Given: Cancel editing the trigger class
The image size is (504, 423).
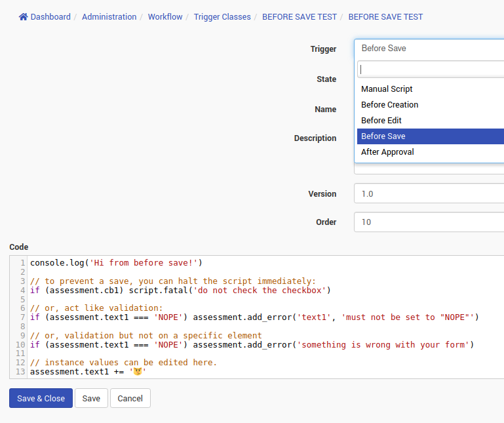Looking at the screenshot, I should [130, 398].
